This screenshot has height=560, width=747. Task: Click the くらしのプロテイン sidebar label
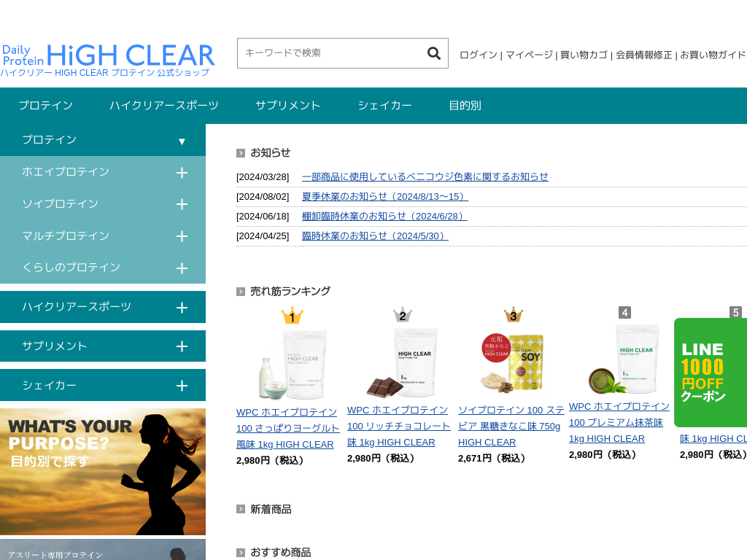pos(71,268)
